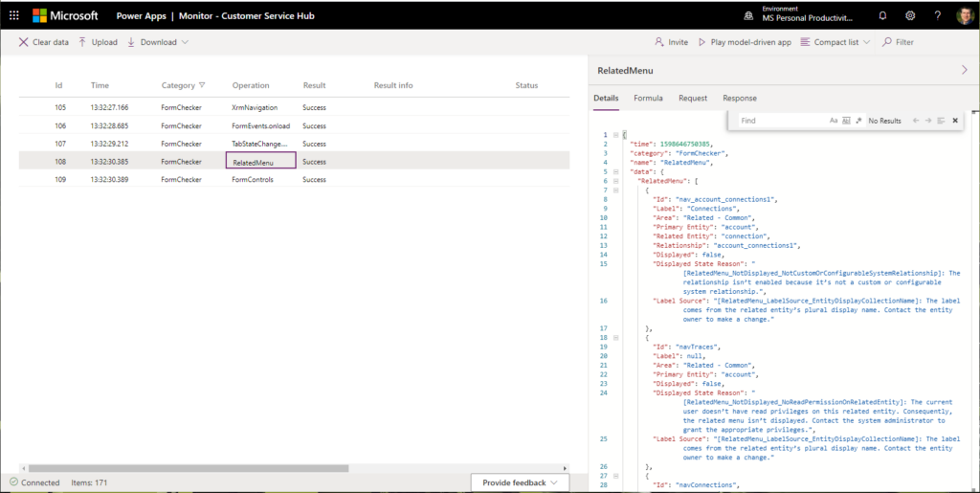Open the settings gear in header
The height and width of the screenshot is (493, 980).
coord(910,15)
